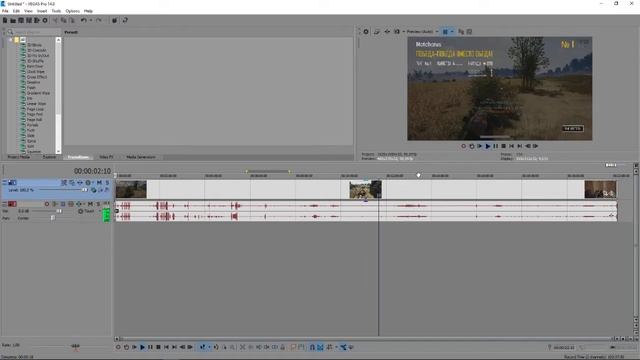Click the Video Output FX icon in preview toolbar
Image resolution: width=640 pixels, height=360 pixels.
click(x=387, y=31)
